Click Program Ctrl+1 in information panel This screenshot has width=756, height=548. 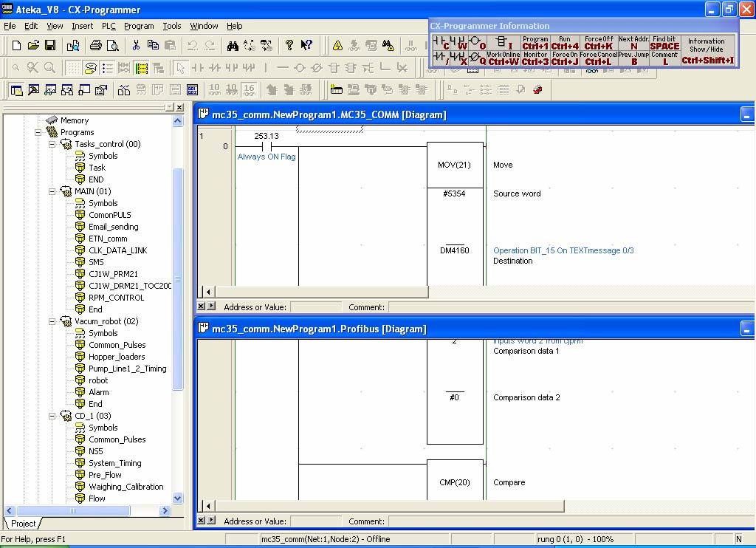coord(535,43)
